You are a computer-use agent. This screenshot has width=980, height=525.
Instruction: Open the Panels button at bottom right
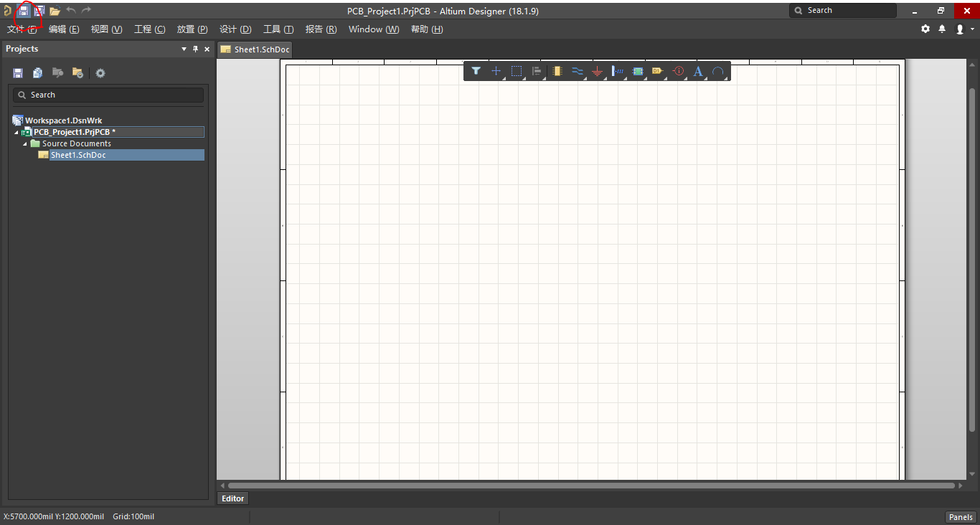tap(960, 516)
